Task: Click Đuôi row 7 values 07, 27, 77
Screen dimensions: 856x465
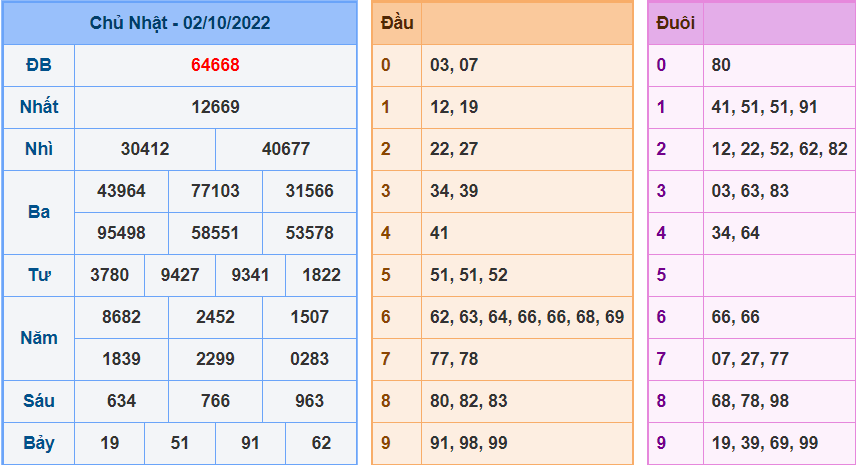Action: click(x=750, y=359)
